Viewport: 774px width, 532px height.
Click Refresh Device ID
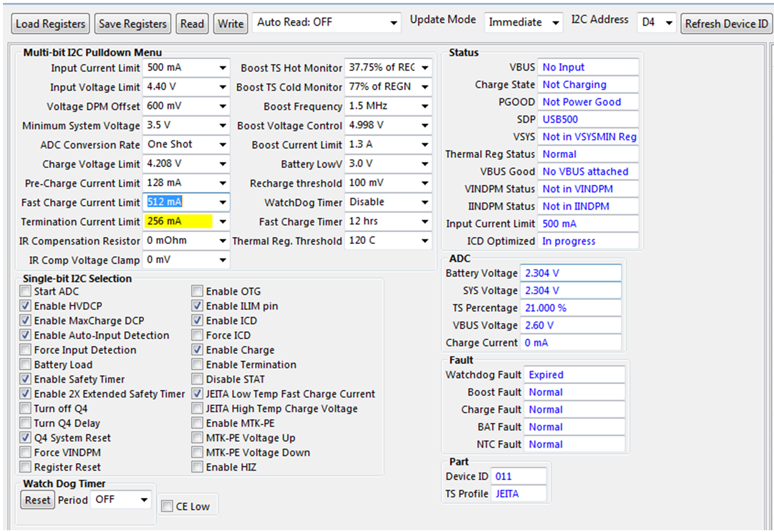726,24
